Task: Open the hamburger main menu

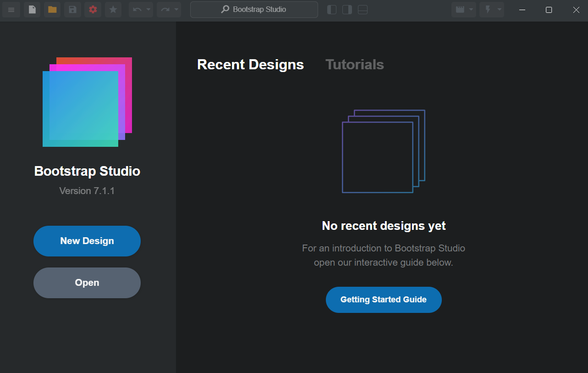Action: (x=11, y=10)
